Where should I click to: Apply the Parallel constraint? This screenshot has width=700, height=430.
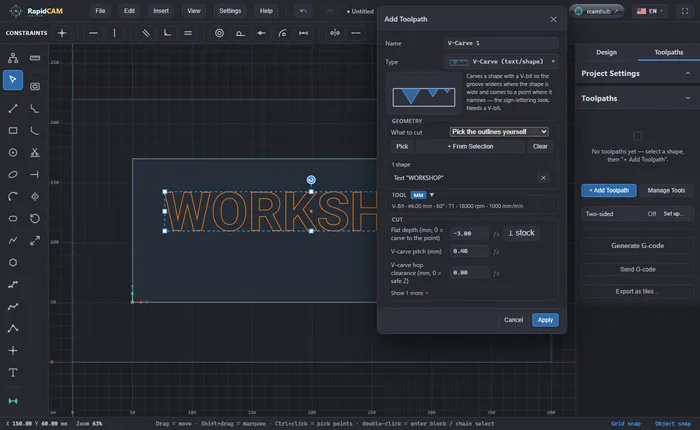coord(146,33)
